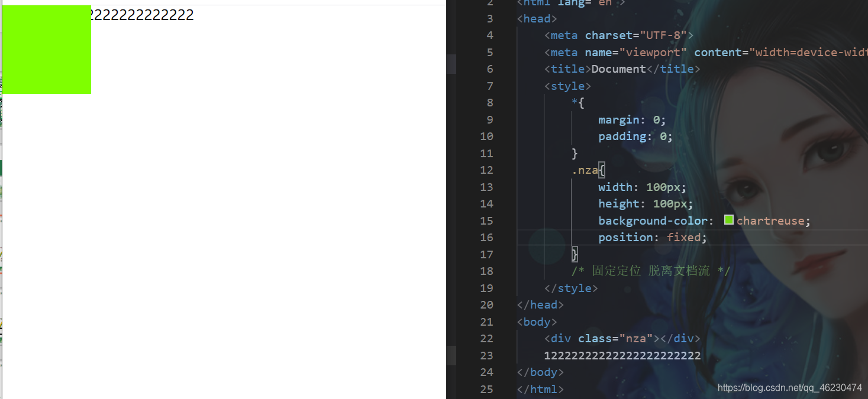Click line number 12 in the editor gutter
Image resolution: width=868 pixels, height=399 pixels.
click(x=486, y=170)
